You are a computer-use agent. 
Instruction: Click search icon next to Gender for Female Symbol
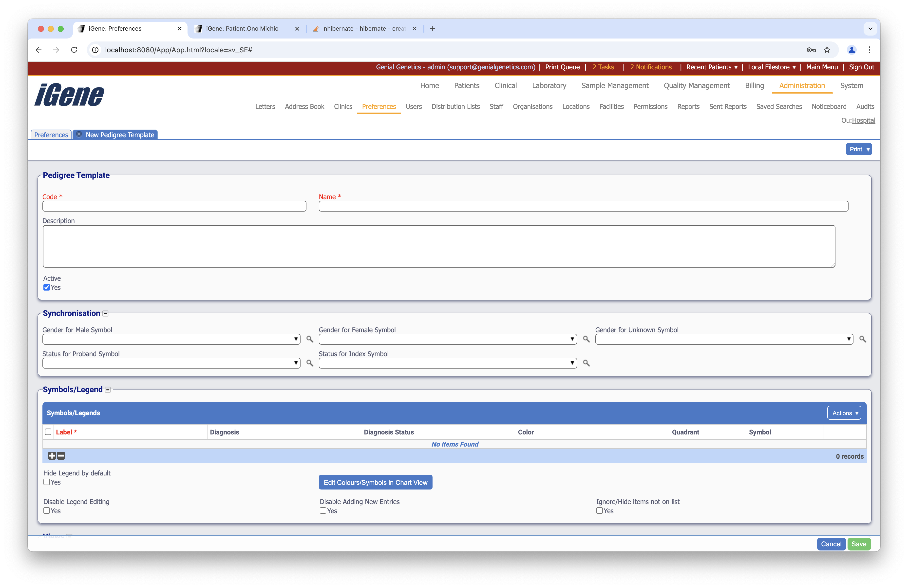point(586,339)
